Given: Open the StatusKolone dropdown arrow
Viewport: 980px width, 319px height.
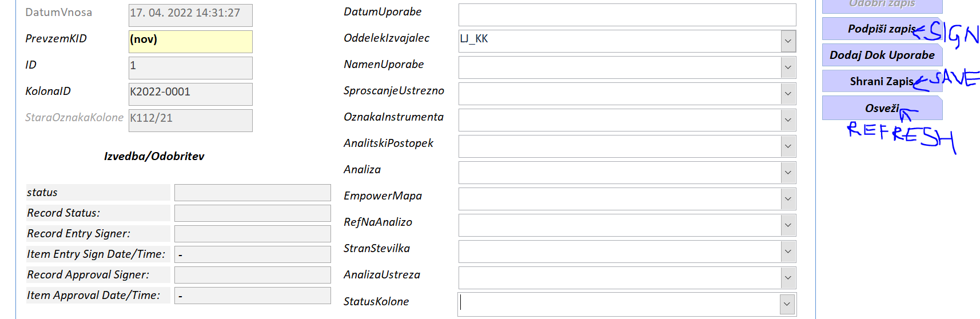Looking at the screenshot, I should pyautogui.click(x=787, y=304).
